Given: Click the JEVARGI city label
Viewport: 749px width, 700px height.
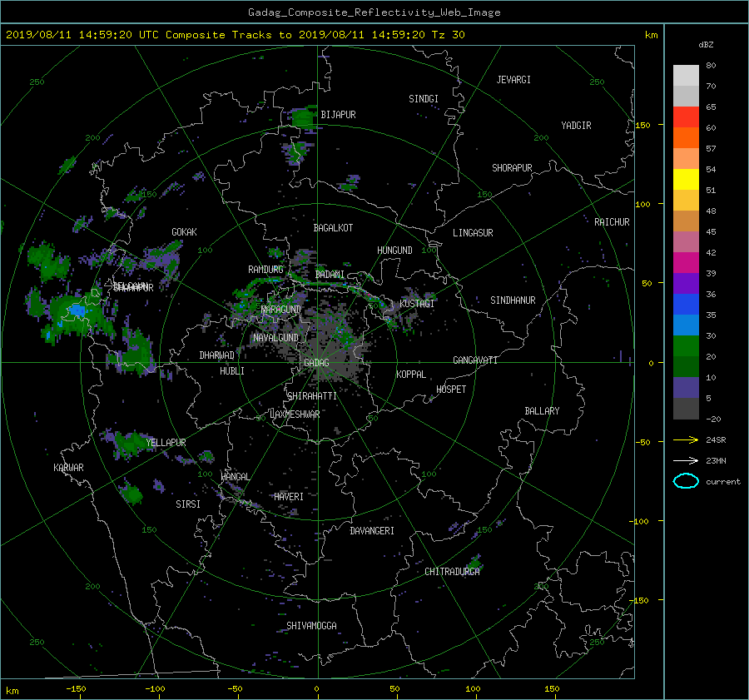Looking at the screenshot, I should (x=513, y=80).
